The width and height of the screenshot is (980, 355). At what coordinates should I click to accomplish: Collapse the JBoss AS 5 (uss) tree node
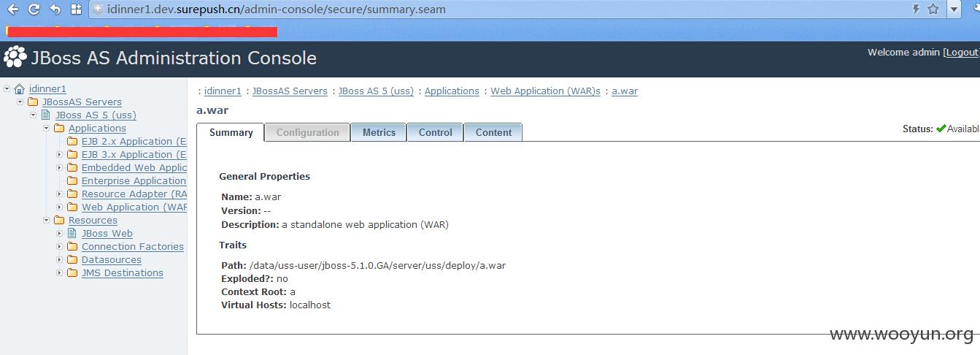click(x=33, y=115)
